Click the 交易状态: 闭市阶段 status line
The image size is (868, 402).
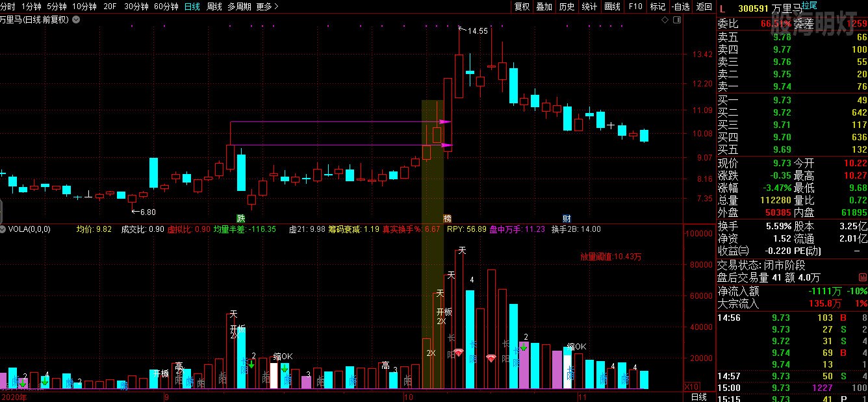(761, 265)
